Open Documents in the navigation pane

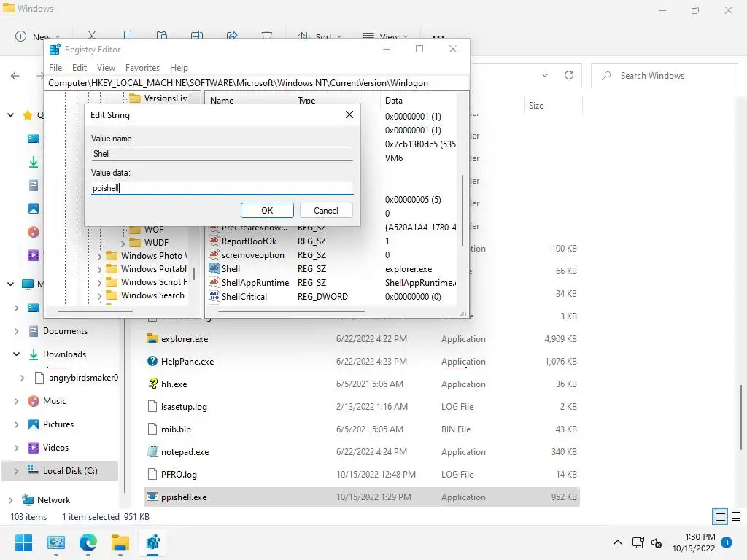coord(65,331)
